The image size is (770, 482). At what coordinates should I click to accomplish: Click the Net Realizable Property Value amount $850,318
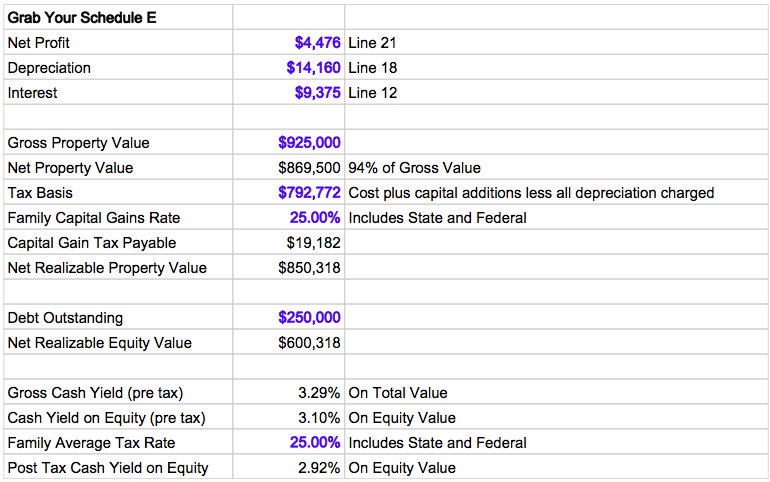pyautogui.click(x=310, y=268)
